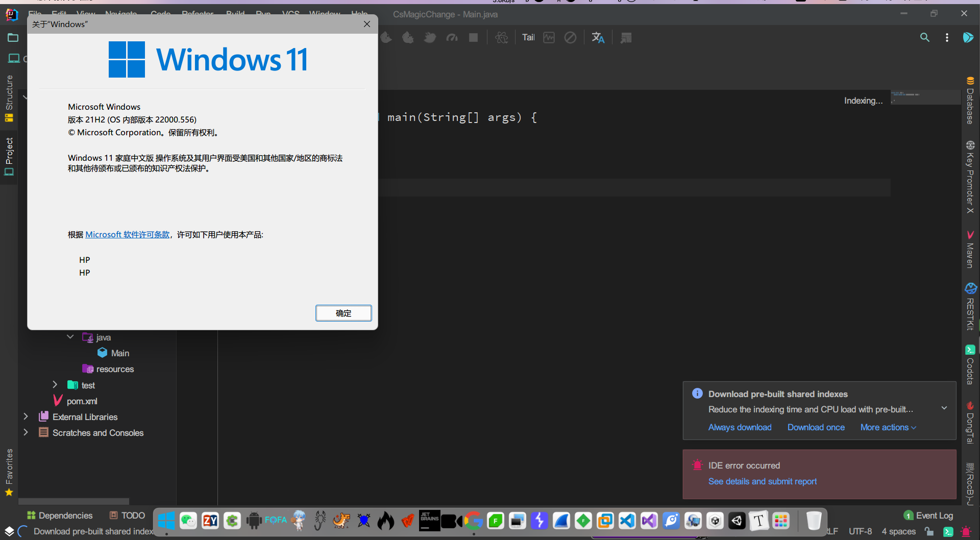Open the Dependencies tool window
Screen dimensions: 980x540
(60, 516)
